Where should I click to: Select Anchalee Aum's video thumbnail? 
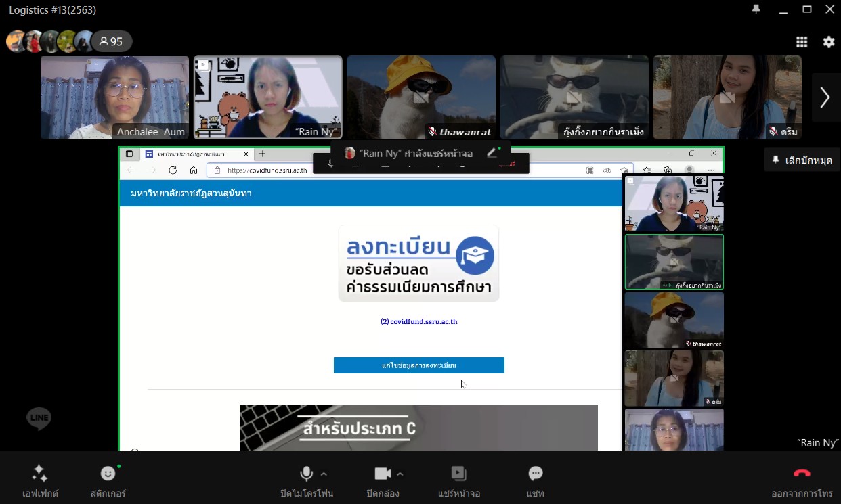tap(114, 97)
